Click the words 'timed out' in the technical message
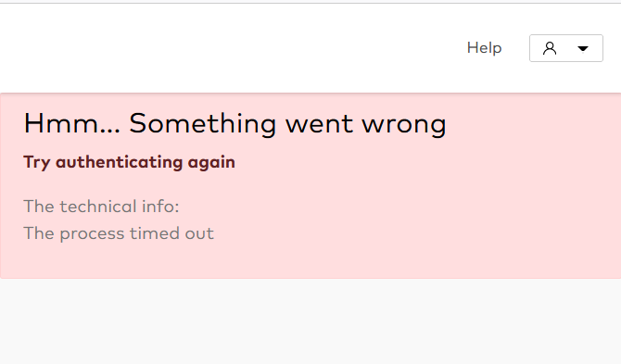 point(171,233)
